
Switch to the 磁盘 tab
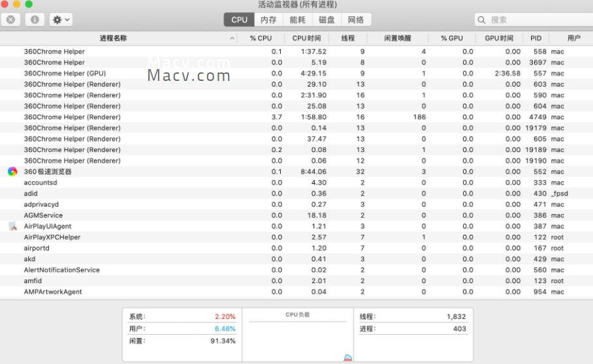click(327, 20)
